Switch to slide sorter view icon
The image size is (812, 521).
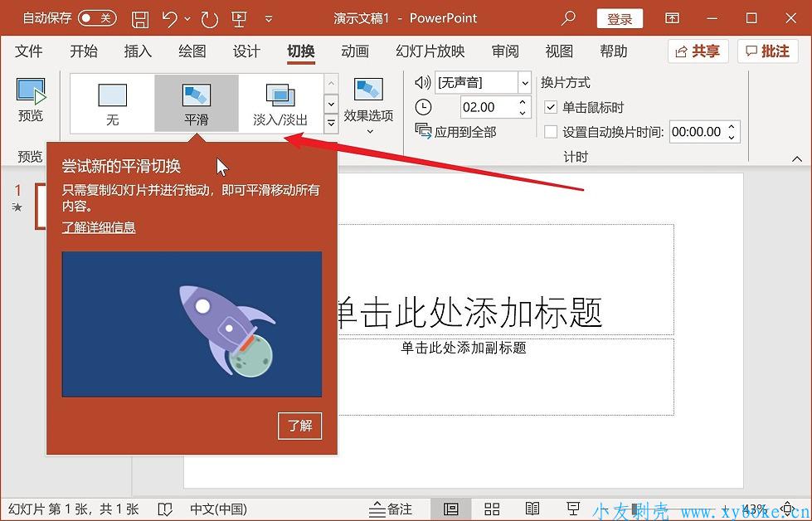pyautogui.click(x=492, y=509)
